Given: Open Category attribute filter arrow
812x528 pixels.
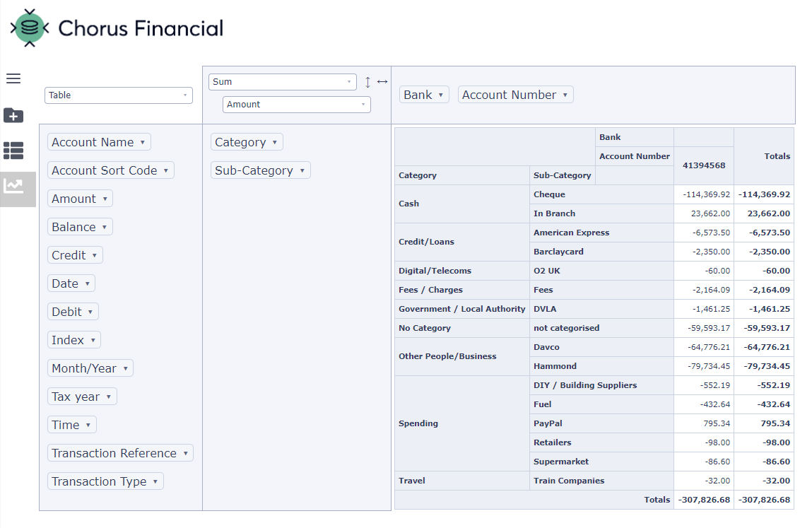Looking at the screenshot, I should click(275, 142).
